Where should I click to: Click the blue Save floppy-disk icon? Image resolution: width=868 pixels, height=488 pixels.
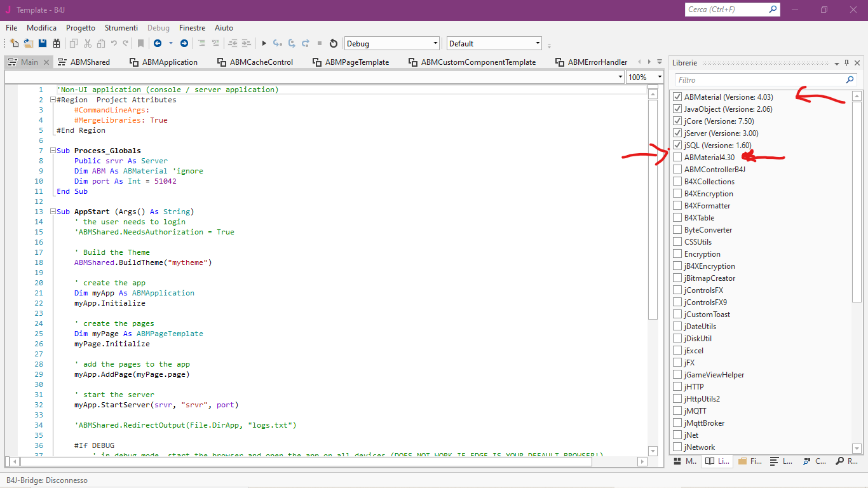[43, 43]
